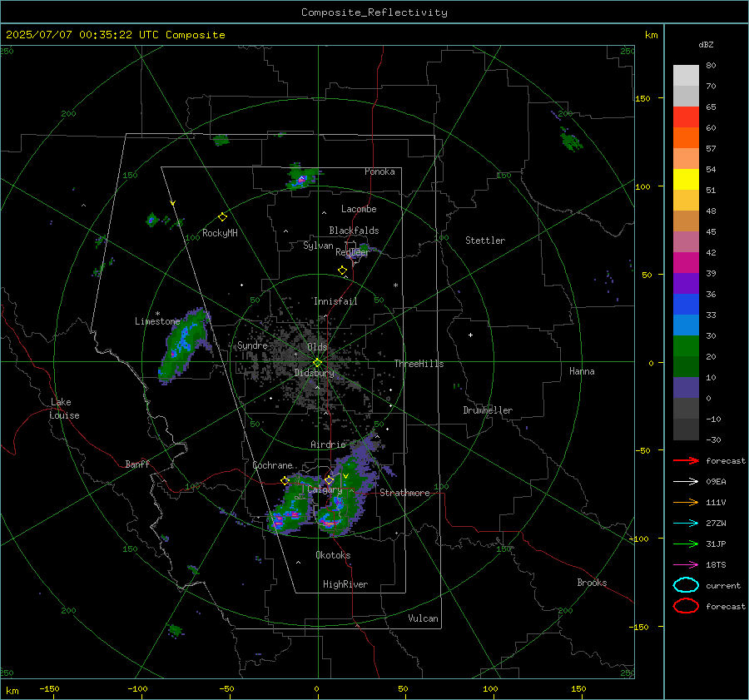Click the white 09EA arrow icon

[x=686, y=482]
